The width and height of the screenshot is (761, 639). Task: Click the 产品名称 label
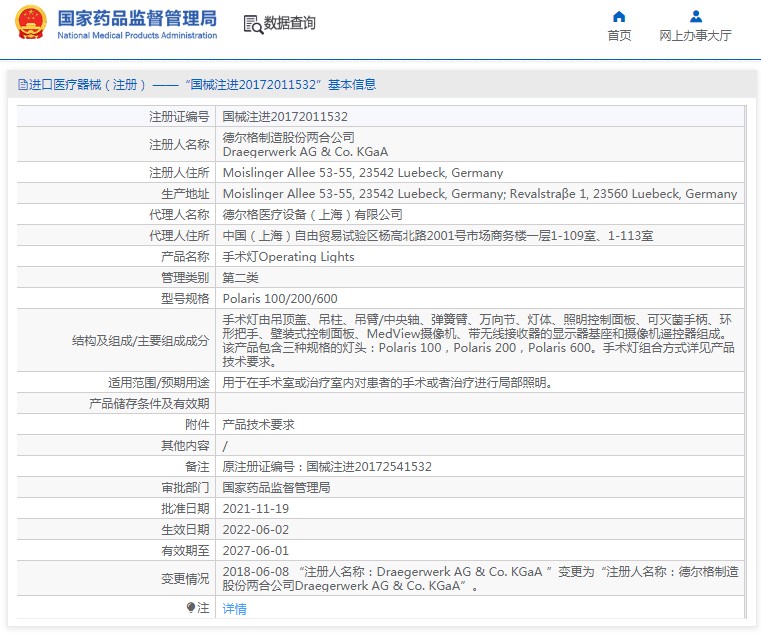[185, 256]
